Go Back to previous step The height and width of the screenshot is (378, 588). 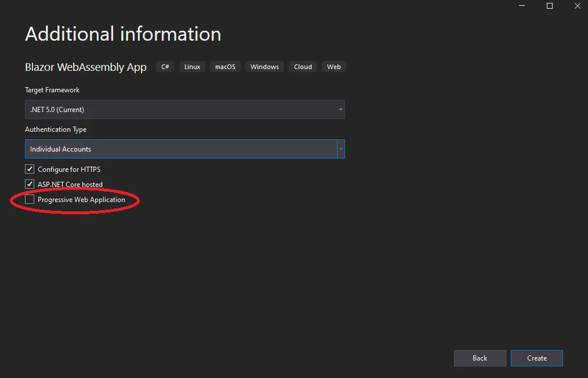(480, 358)
